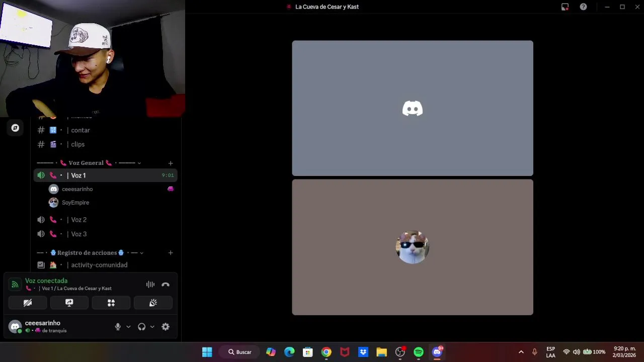Open the soundboard button
Image resolution: width=644 pixels, height=362 pixels.
coord(153,303)
